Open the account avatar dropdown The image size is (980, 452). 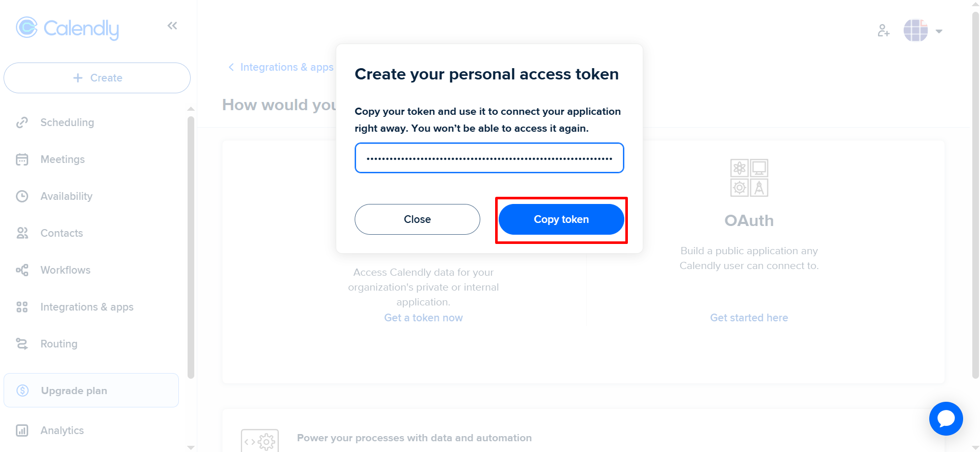(x=923, y=30)
